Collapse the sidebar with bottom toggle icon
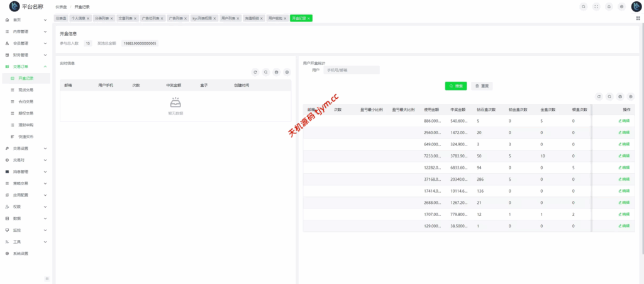The width and height of the screenshot is (644, 284). pyautogui.click(x=47, y=278)
